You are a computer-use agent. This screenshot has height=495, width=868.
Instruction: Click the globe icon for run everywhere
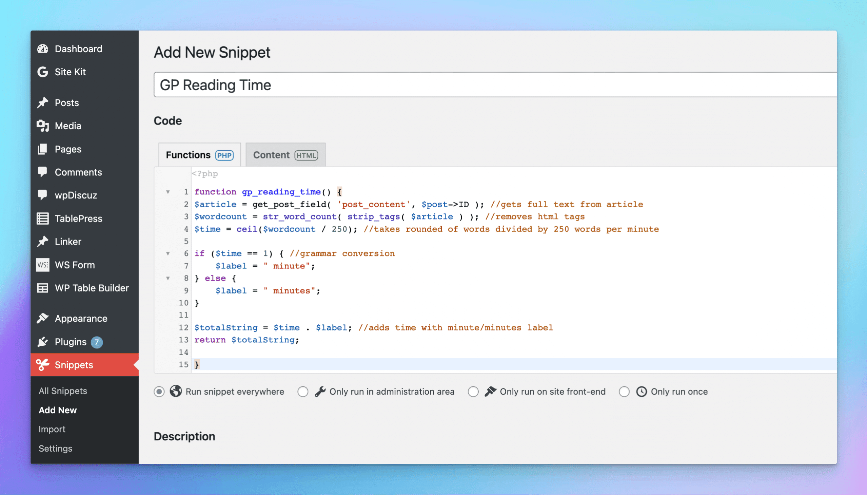click(176, 392)
